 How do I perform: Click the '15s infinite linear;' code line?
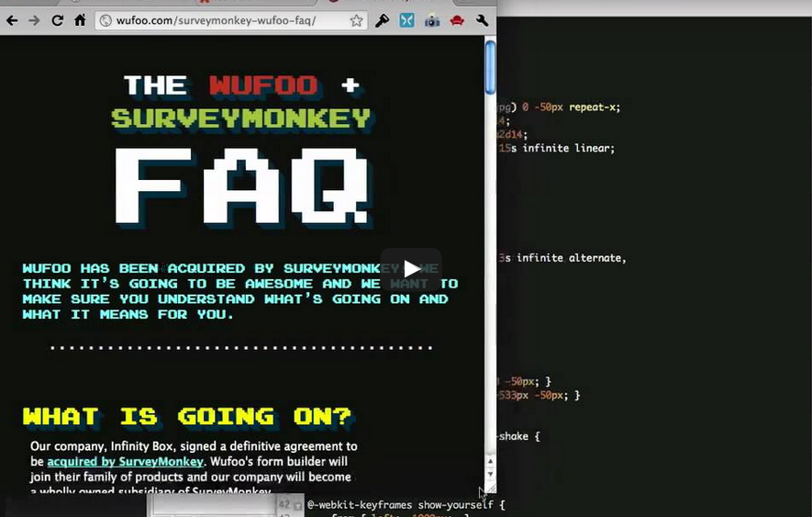pos(557,149)
